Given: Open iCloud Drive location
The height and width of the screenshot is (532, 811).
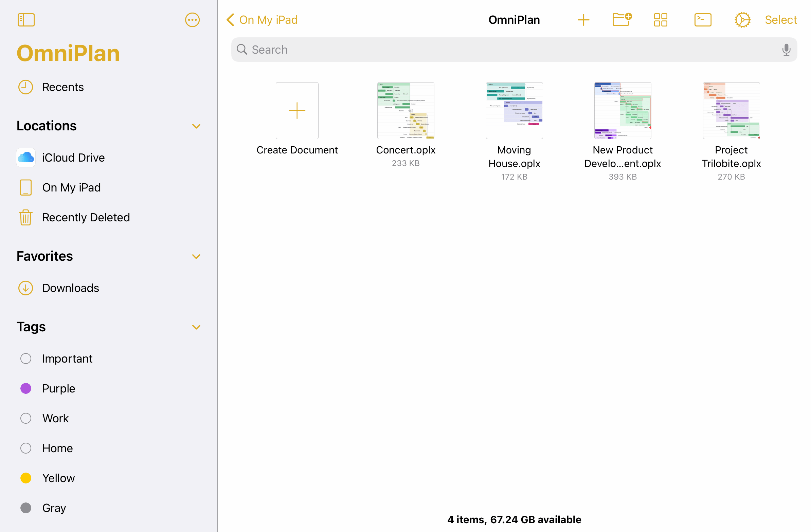Looking at the screenshot, I should click(108, 158).
